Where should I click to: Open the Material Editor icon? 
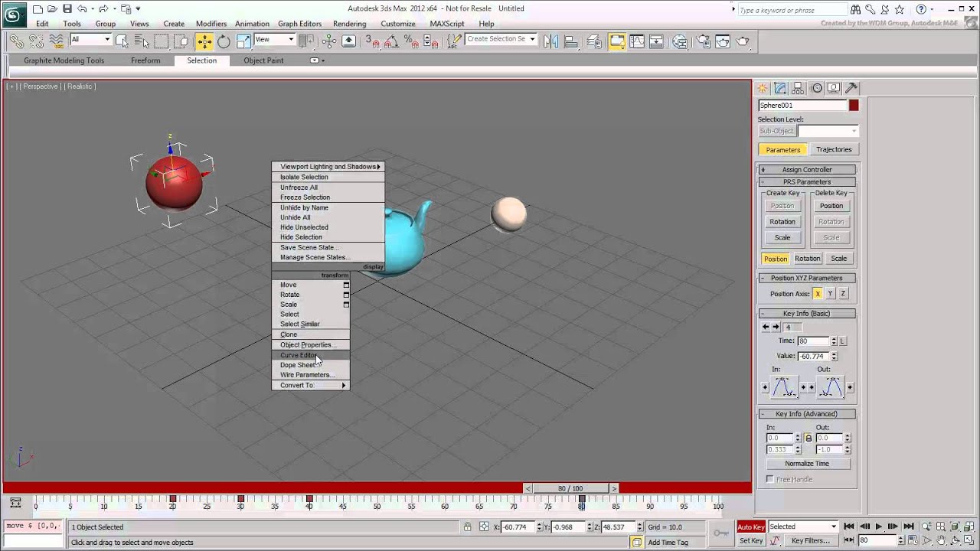pyautogui.click(x=680, y=41)
